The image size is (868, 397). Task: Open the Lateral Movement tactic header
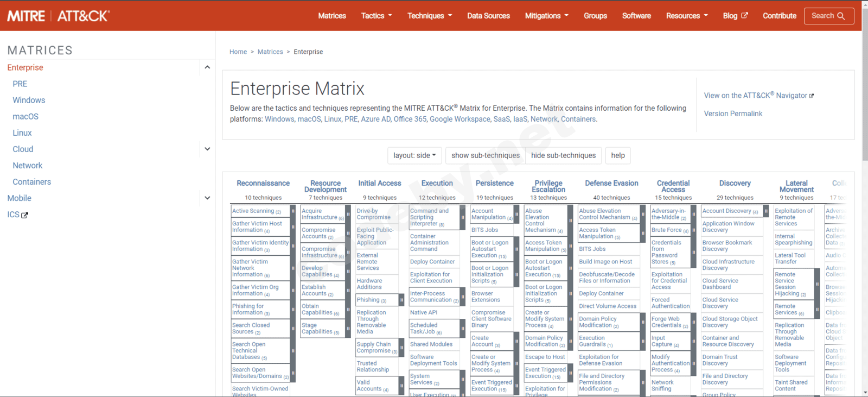[x=796, y=186]
